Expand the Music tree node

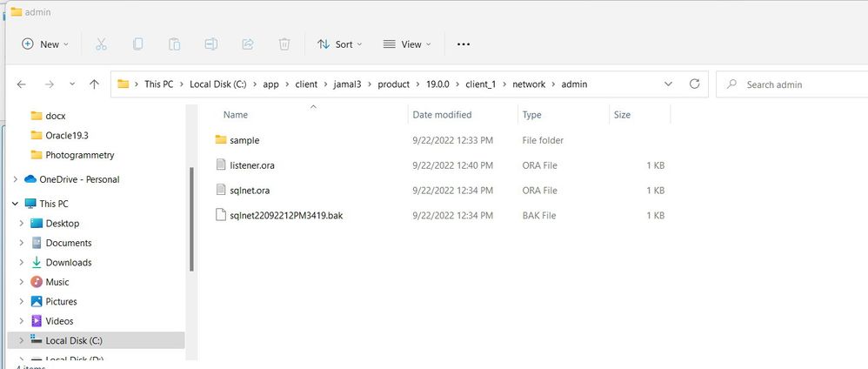[21, 282]
